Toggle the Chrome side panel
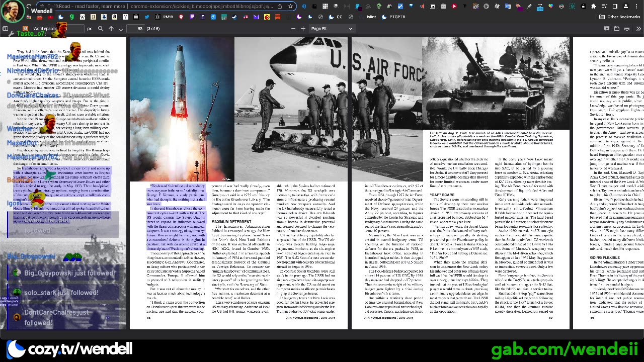The width and height of the screenshot is (644, 362). tap(615, 7)
